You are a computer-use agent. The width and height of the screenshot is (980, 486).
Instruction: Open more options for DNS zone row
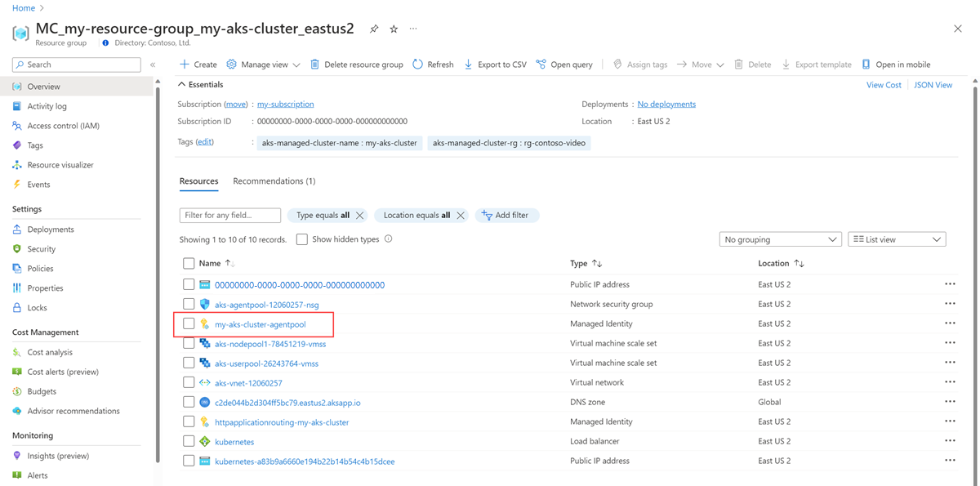pos(949,402)
